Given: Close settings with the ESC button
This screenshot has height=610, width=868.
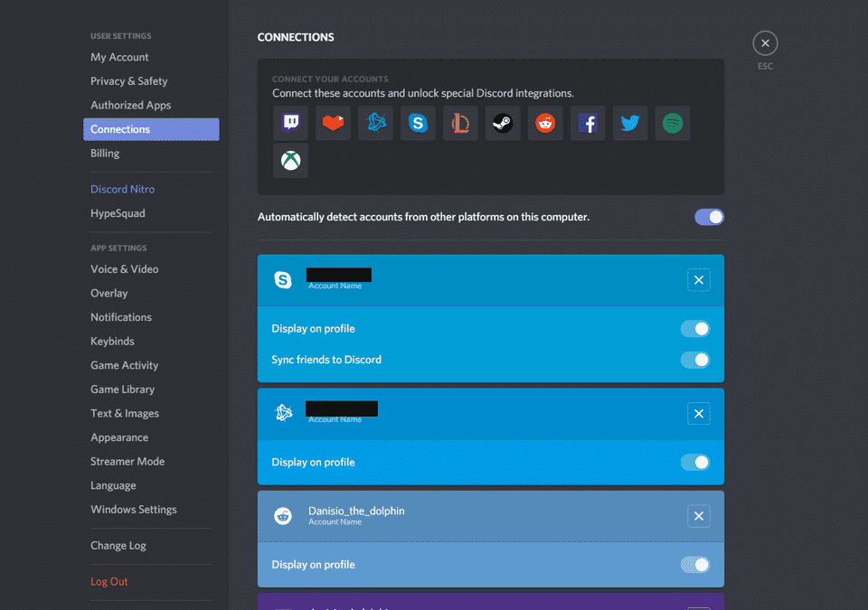Looking at the screenshot, I should click(x=765, y=43).
